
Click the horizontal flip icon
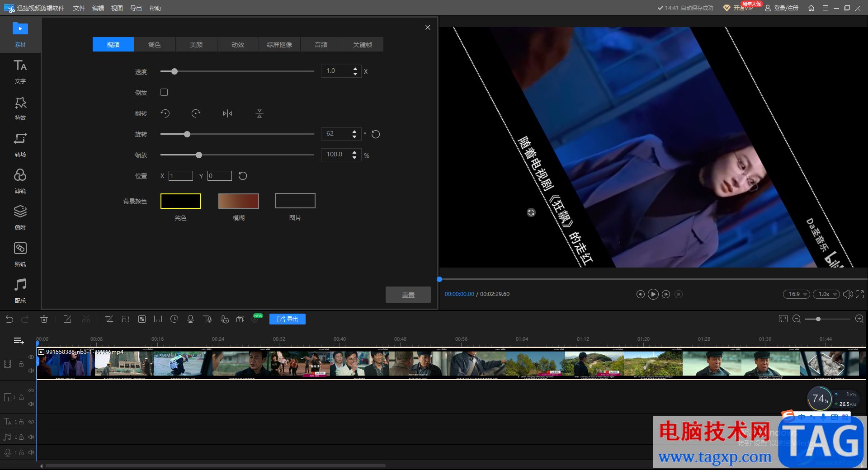tap(227, 113)
